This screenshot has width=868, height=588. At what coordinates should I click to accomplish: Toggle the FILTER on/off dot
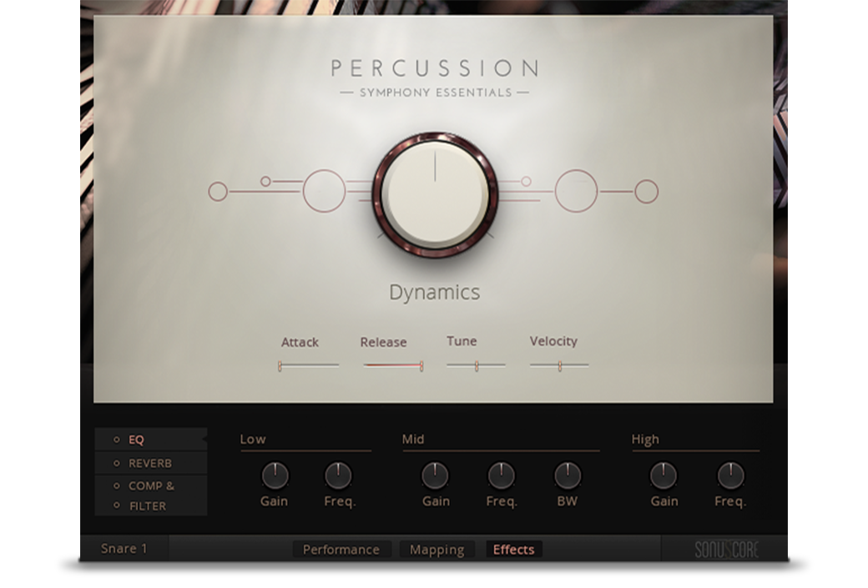tap(116, 505)
